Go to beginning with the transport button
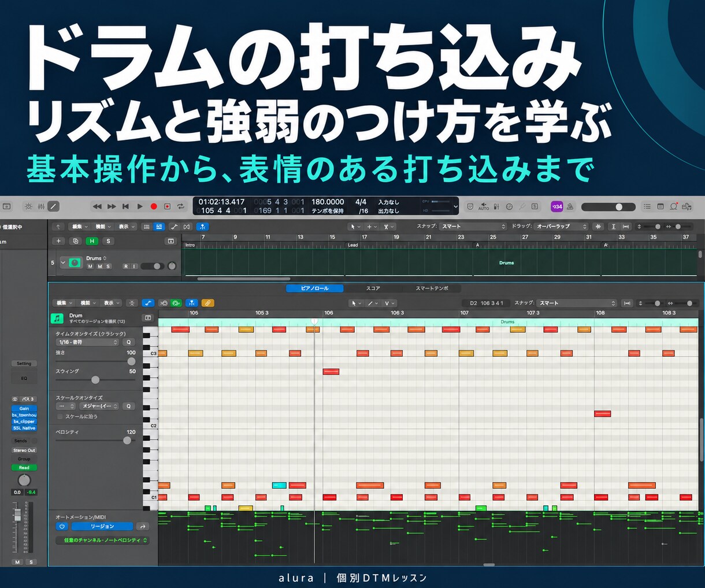This screenshot has height=588, width=705. [x=125, y=206]
